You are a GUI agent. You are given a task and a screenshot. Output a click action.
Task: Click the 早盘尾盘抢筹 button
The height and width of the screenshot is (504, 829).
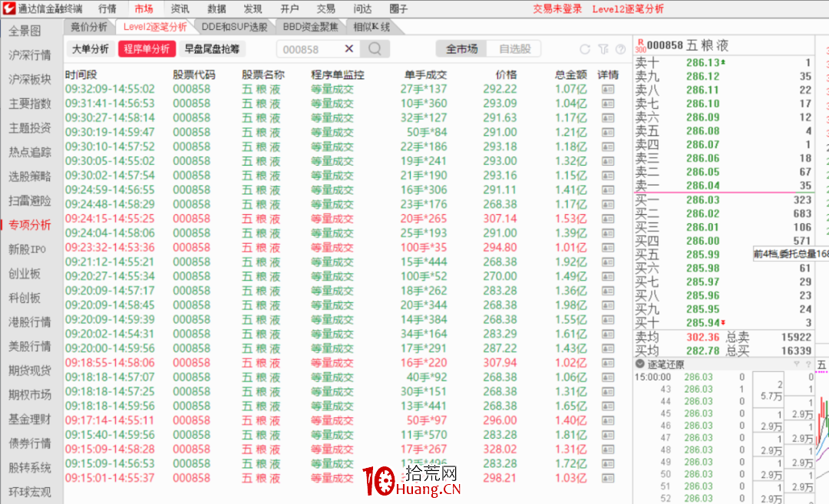click(x=212, y=49)
